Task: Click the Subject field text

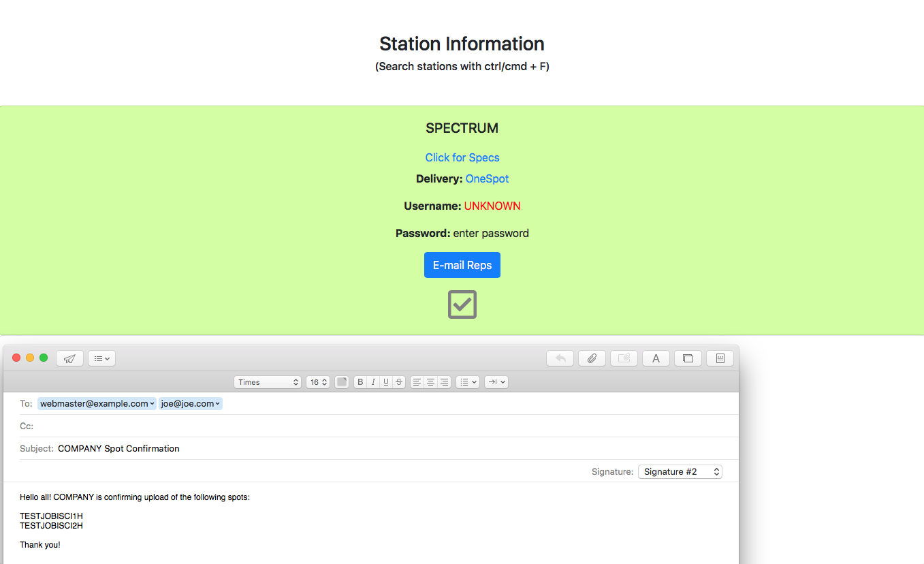Action: click(119, 448)
